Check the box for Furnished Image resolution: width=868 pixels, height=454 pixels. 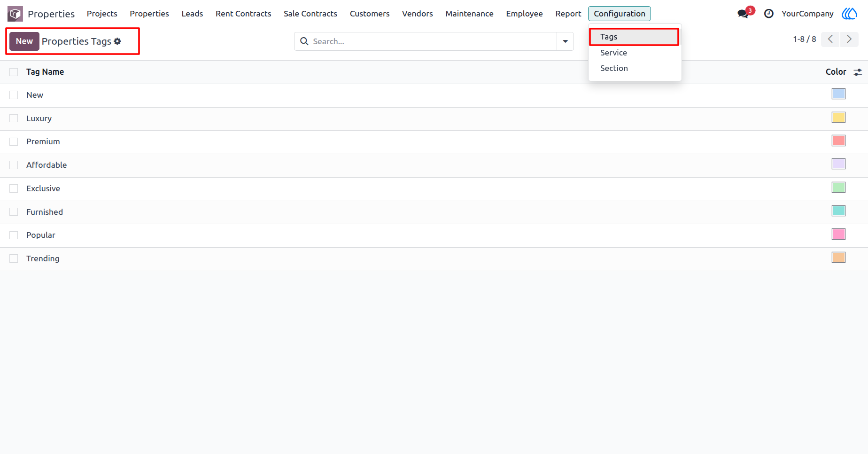coord(14,212)
